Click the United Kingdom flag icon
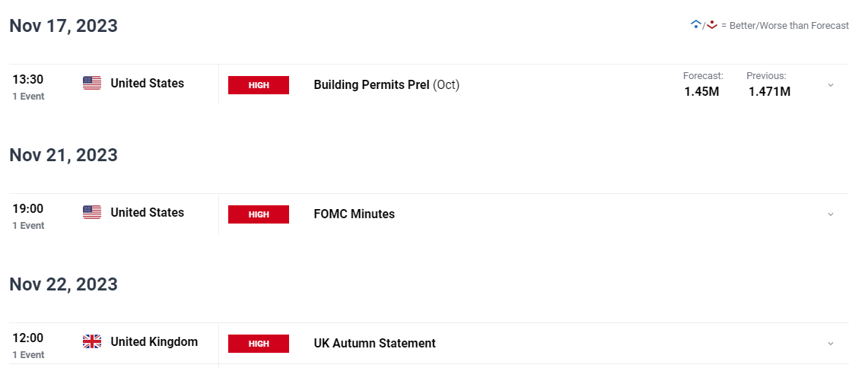 (x=92, y=342)
